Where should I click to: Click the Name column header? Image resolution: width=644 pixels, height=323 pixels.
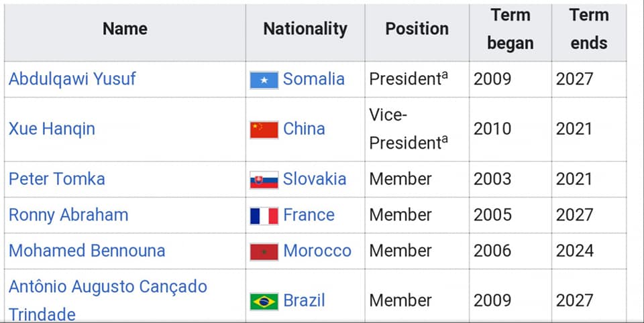click(125, 29)
